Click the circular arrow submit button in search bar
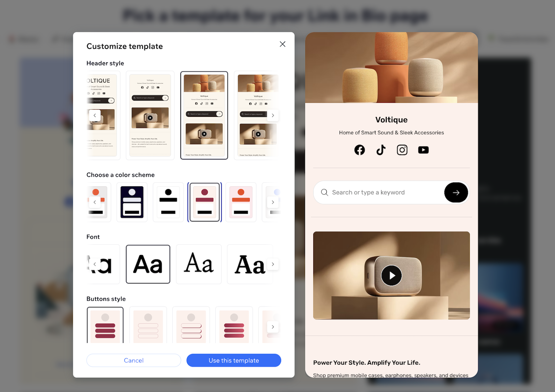Image resolution: width=555 pixels, height=392 pixels. [x=456, y=192]
